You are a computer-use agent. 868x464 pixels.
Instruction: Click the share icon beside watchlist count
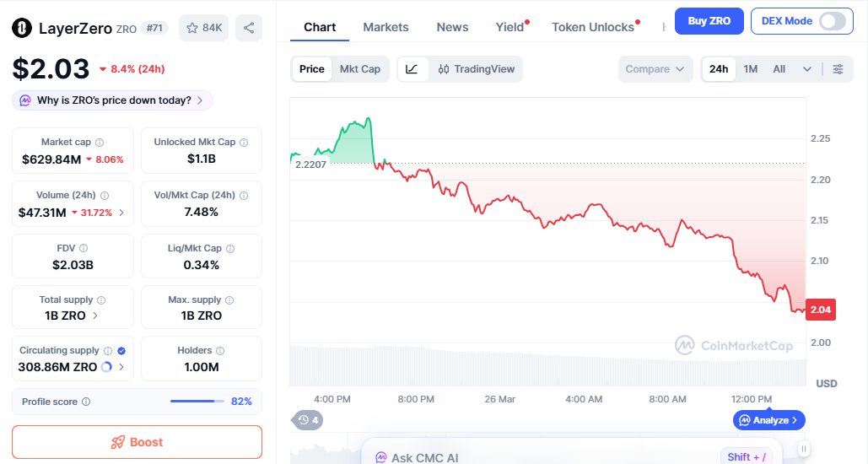[x=249, y=28]
